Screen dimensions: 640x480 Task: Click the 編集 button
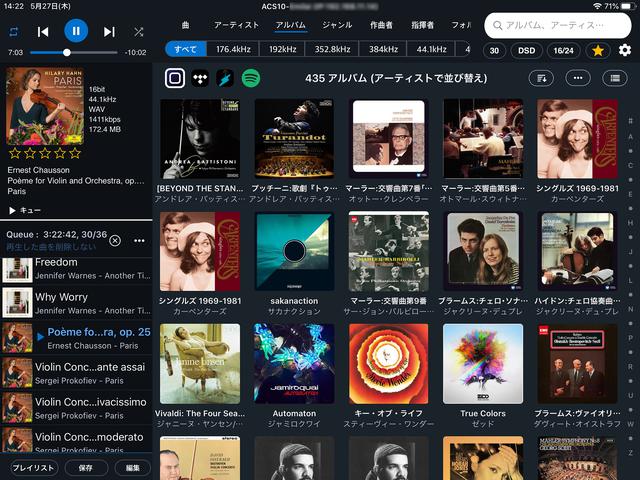[133, 468]
